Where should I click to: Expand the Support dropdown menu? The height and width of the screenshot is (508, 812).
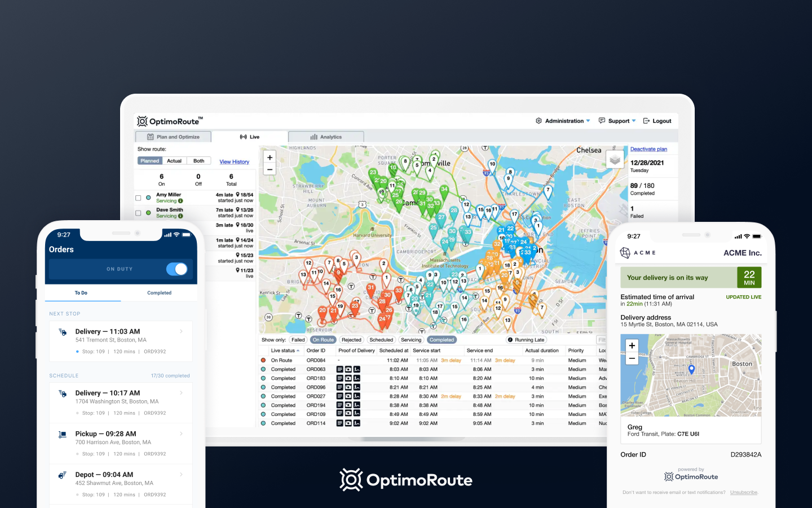pos(617,121)
